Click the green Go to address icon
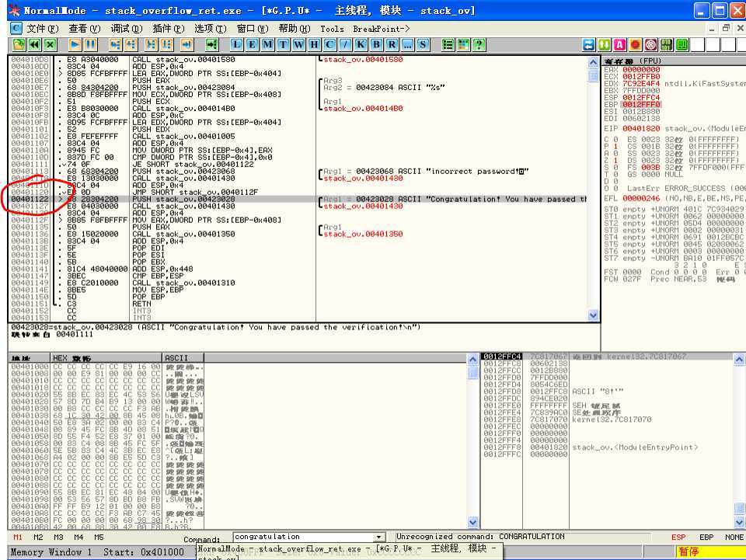746x560 pixels. coord(211,45)
